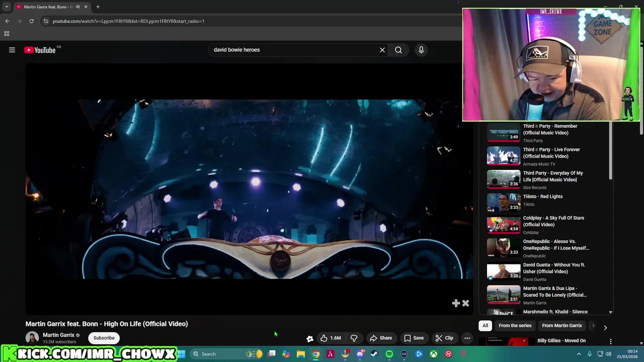Create a clip with the Clip button

[444, 338]
